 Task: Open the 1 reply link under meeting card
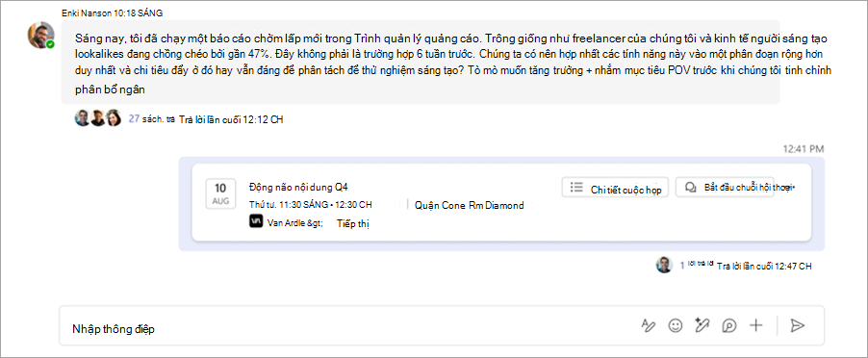(x=697, y=265)
